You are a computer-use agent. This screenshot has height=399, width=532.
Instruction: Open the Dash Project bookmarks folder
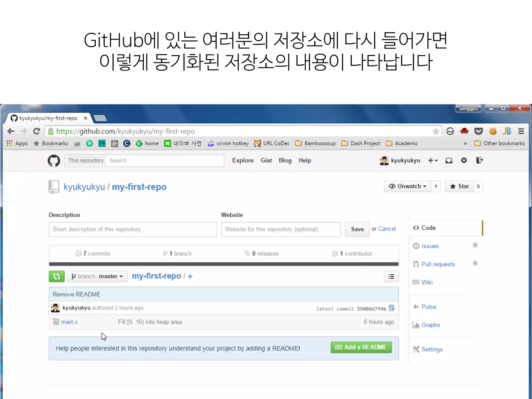(361, 143)
